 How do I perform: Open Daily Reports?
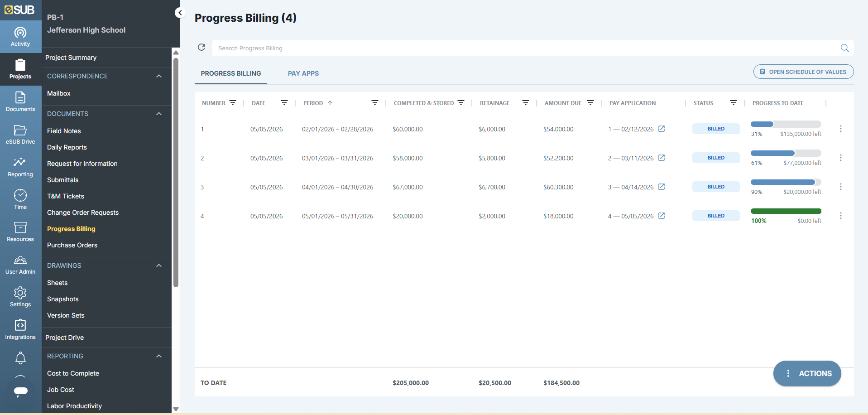[67, 147]
